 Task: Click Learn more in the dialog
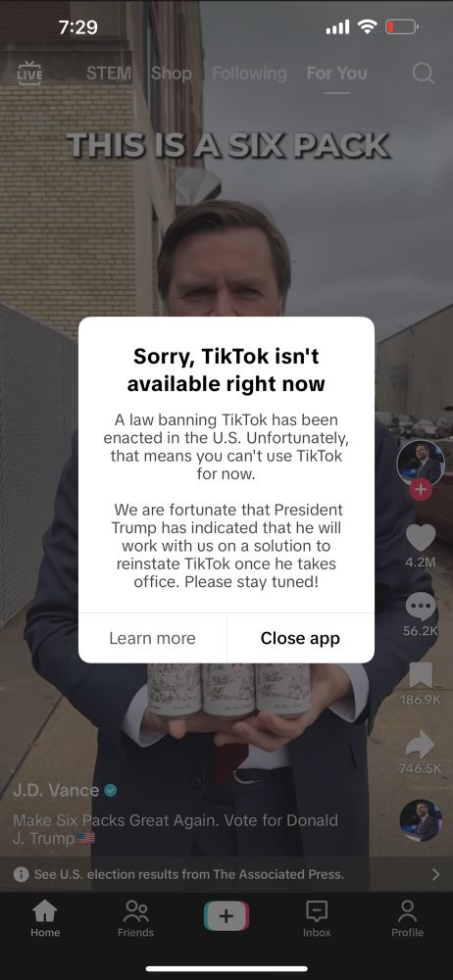[152, 638]
